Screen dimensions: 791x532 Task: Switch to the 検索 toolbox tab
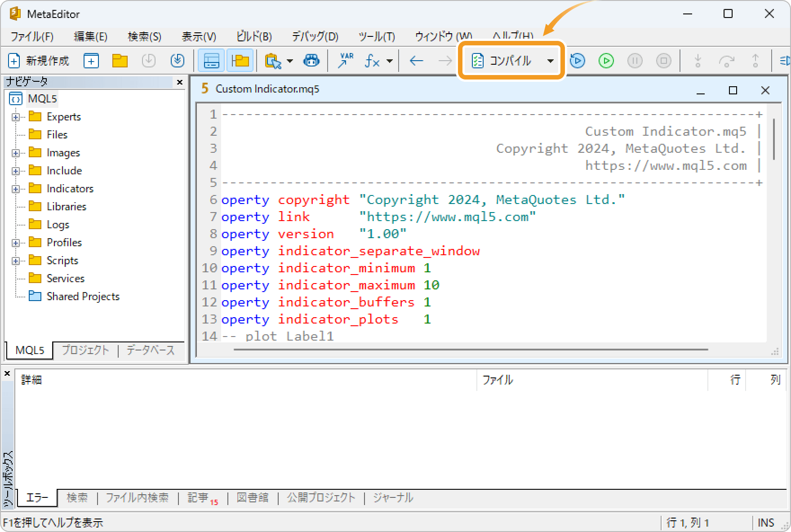point(77,498)
